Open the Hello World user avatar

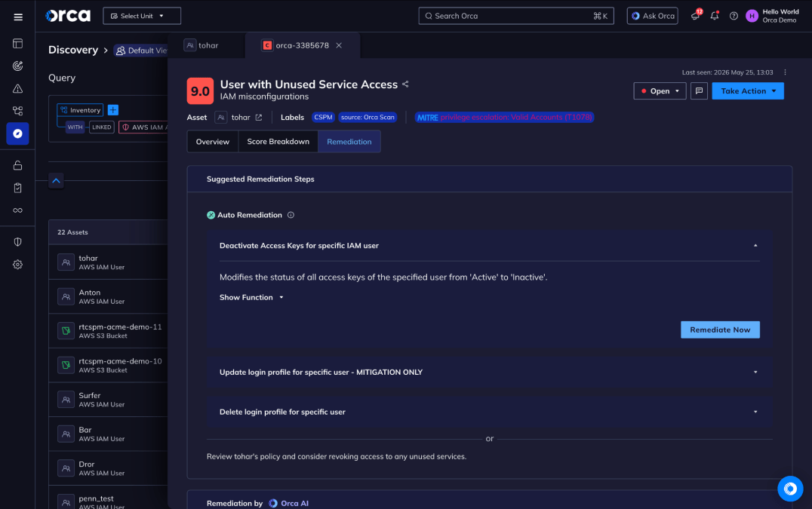click(752, 16)
